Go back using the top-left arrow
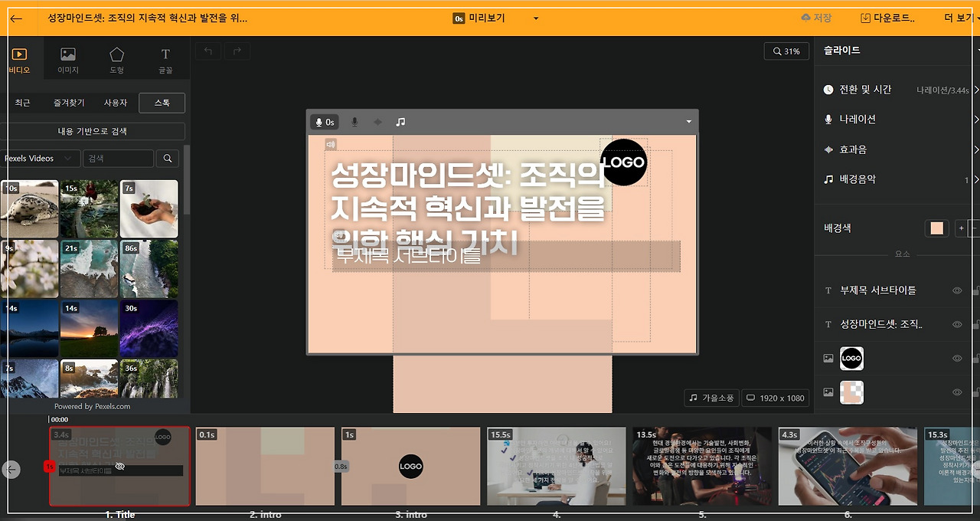This screenshot has height=521, width=980. [17, 18]
